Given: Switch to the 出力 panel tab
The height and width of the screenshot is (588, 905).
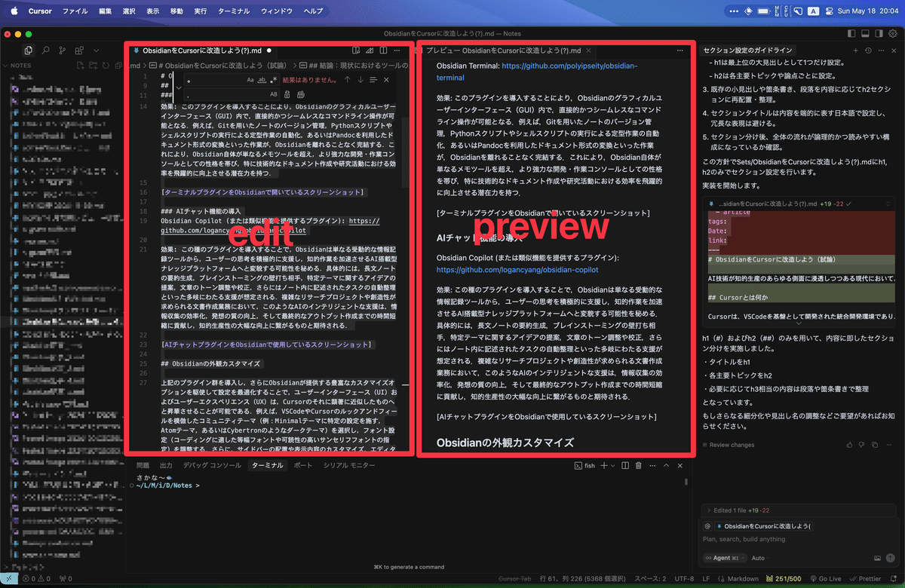Looking at the screenshot, I should (x=165, y=465).
